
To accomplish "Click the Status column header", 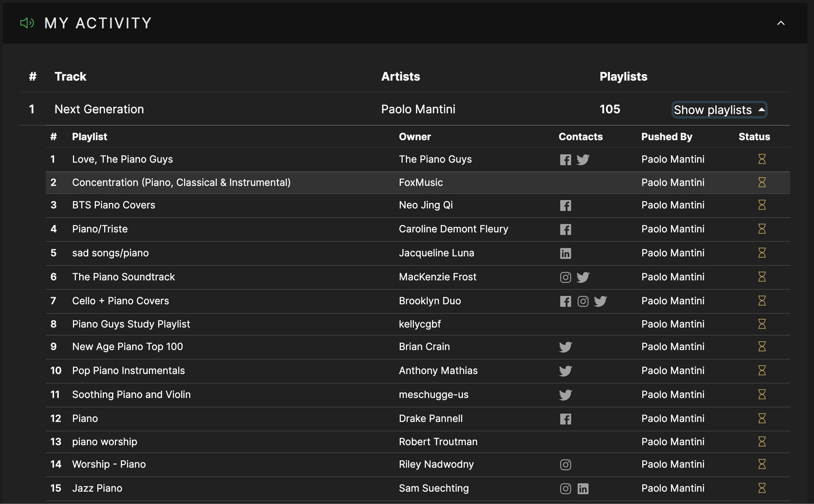I will 754,137.
